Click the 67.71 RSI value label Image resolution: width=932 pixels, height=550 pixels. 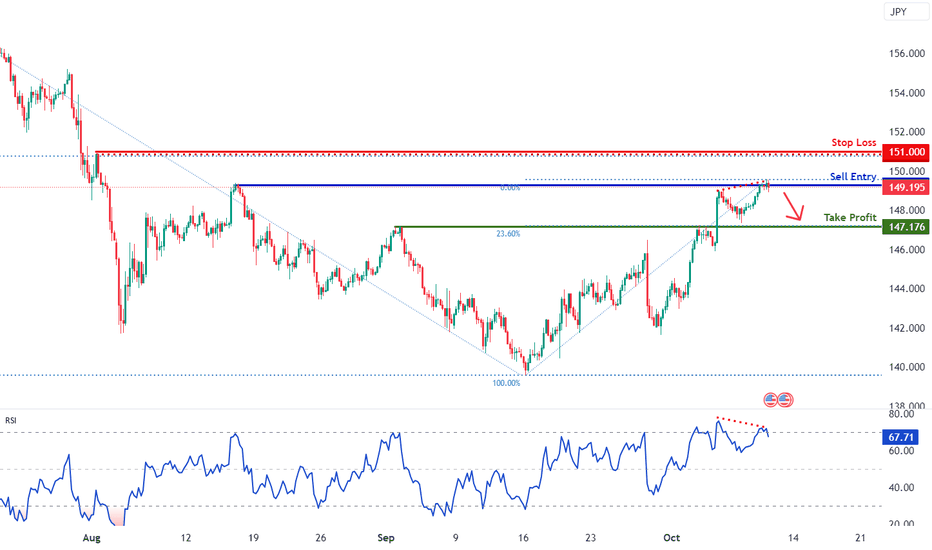click(x=900, y=438)
